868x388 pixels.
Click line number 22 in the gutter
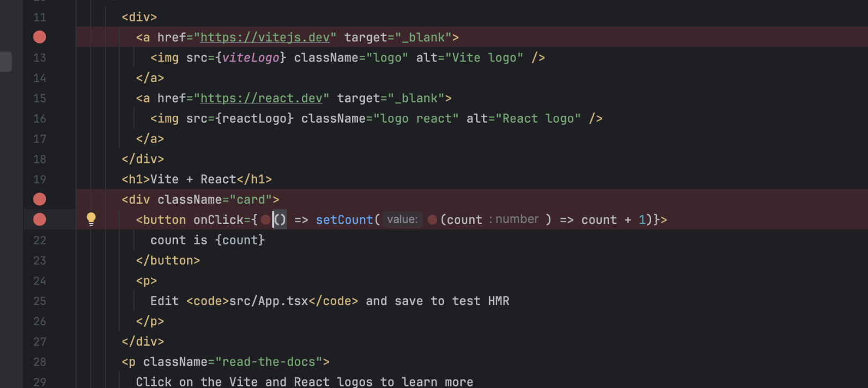pos(40,240)
